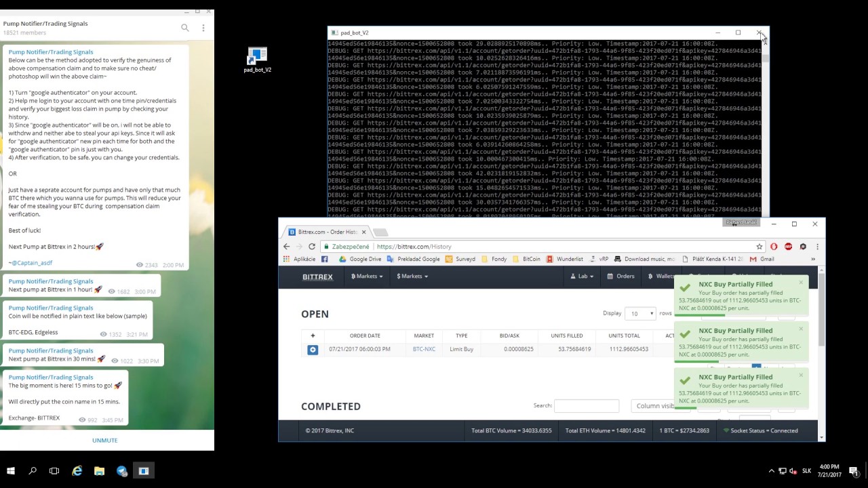868x488 pixels.
Task: Open Windows taskbar search
Action: 33,470
